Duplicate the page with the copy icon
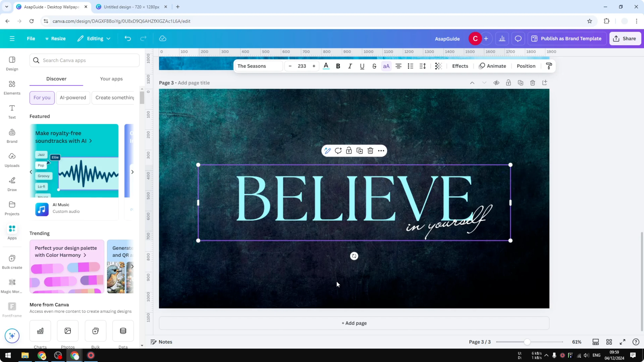 [520, 83]
